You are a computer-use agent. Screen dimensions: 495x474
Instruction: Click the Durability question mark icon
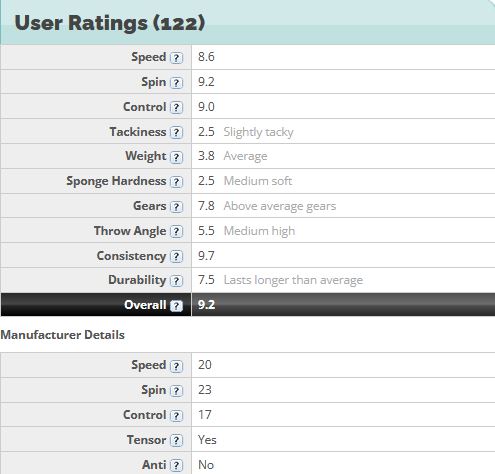[176, 281]
